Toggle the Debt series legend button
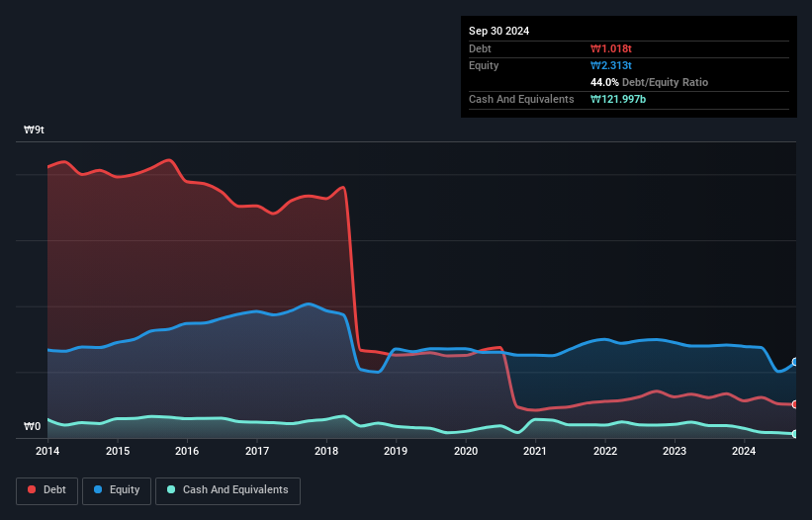 coord(47,490)
